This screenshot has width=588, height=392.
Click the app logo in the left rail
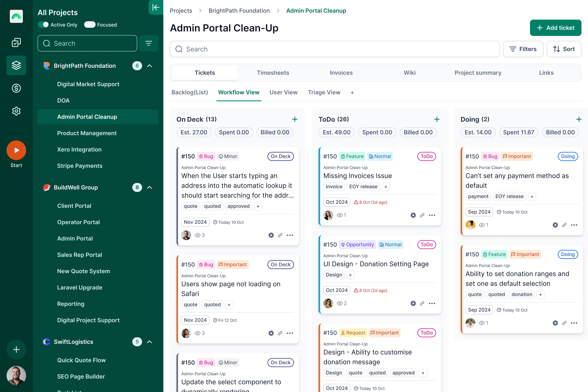click(x=16, y=16)
